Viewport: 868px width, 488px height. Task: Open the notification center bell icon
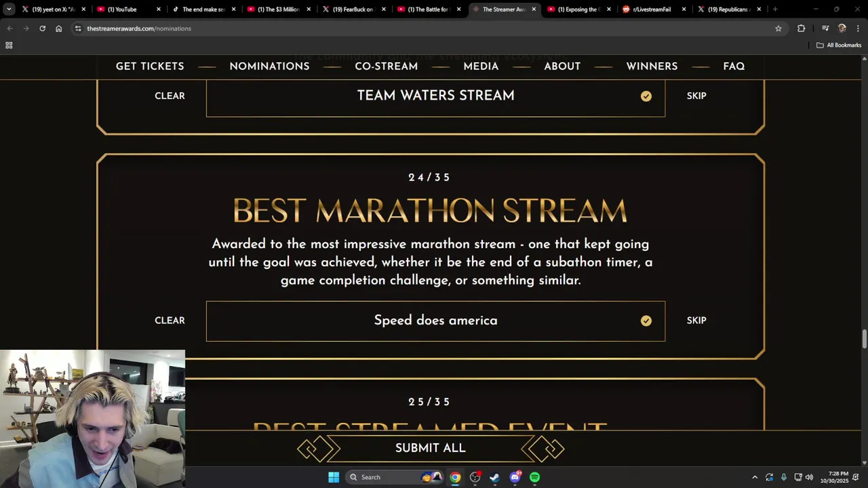click(x=856, y=477)
